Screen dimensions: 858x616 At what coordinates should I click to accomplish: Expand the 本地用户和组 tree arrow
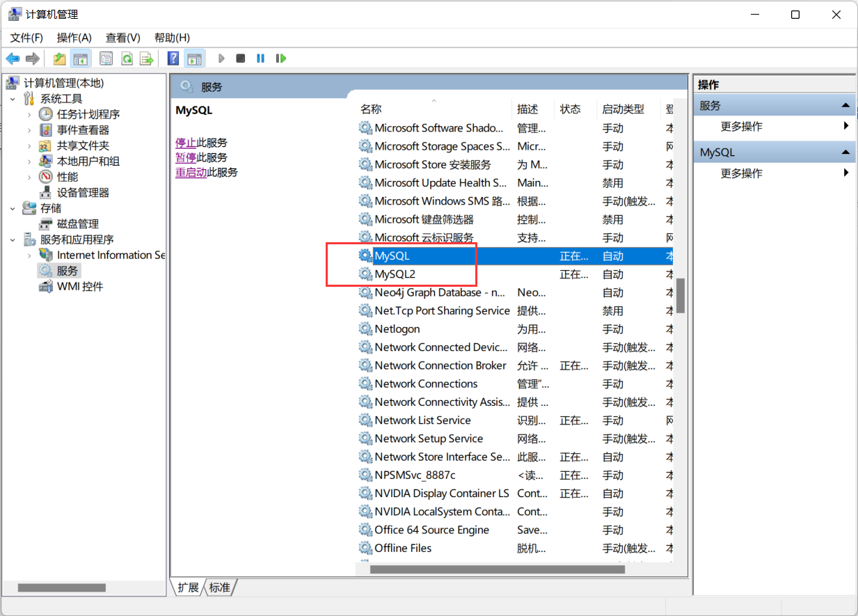[29, 161]
